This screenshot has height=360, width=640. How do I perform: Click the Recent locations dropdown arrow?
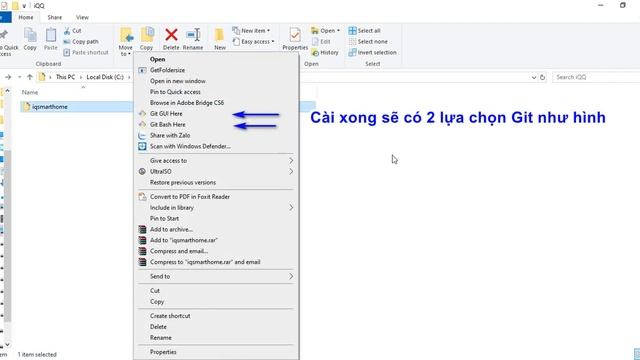click(x=19, y=77)
